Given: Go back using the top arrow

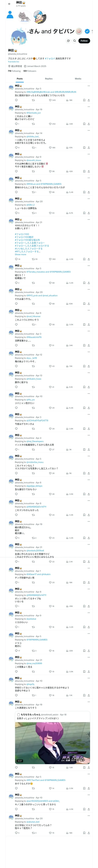Looking at the screenshot, I should (9, 4).
